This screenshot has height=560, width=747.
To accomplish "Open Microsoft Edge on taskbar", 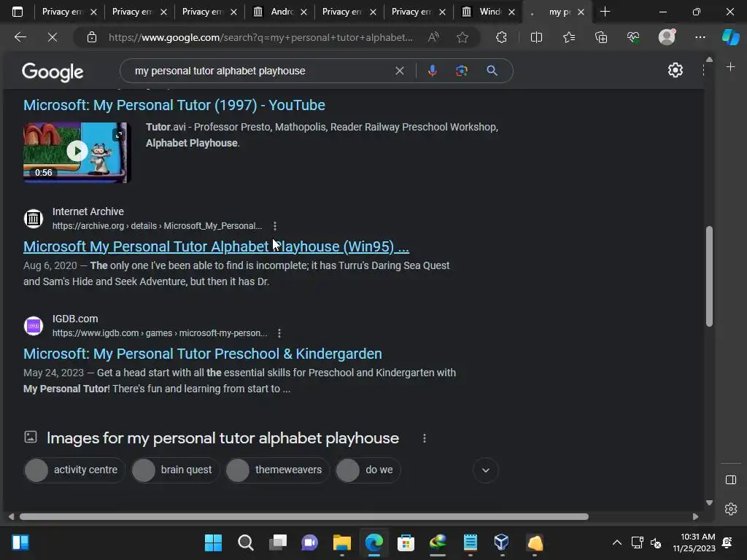I will point(374,542).
